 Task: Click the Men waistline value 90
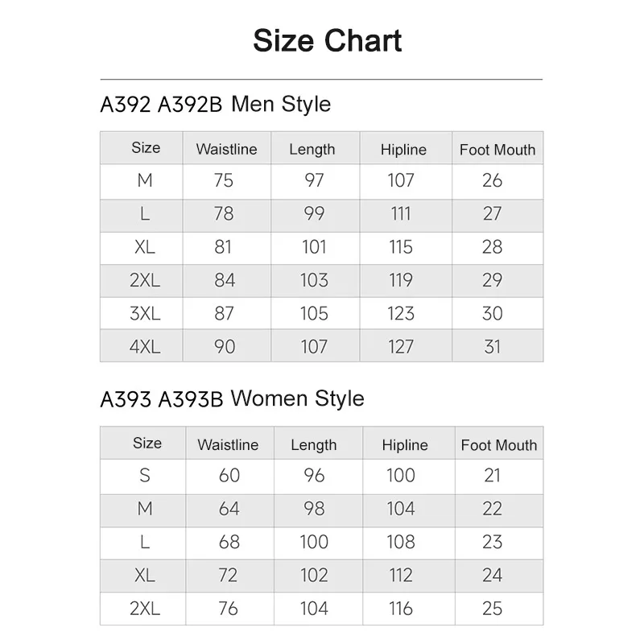(x=225, y=347)
